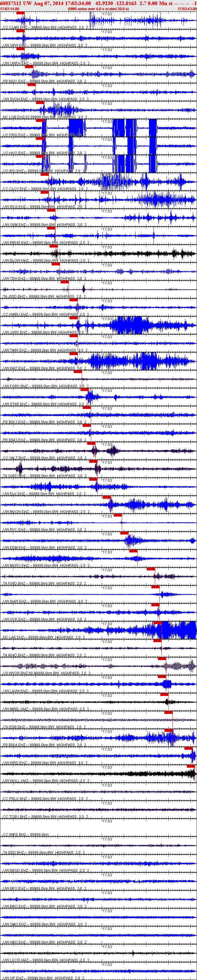Click the red pick marker on the CC CLMS trace
Image resolution: width=197 pixels, height=980 pixels.
coord(21,13)
